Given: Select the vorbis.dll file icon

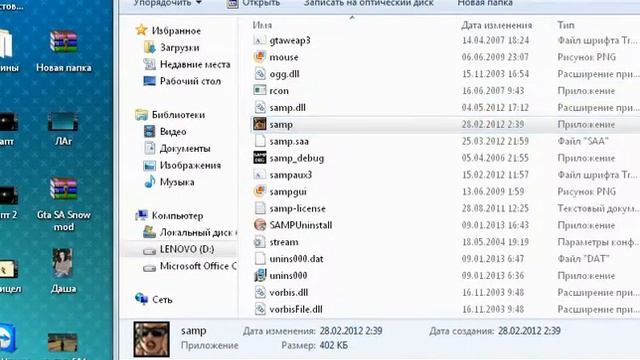Looking at the screenshot, I should coord(260,292).
